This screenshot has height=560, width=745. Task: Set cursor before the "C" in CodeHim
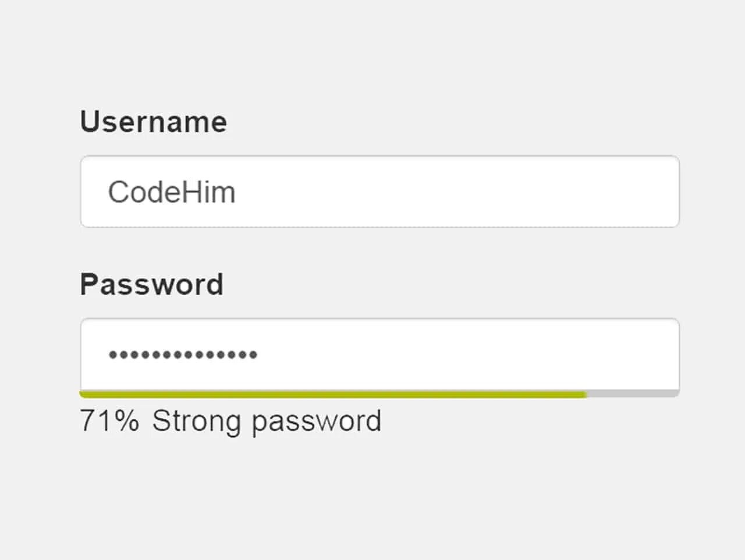click(108, 192)
